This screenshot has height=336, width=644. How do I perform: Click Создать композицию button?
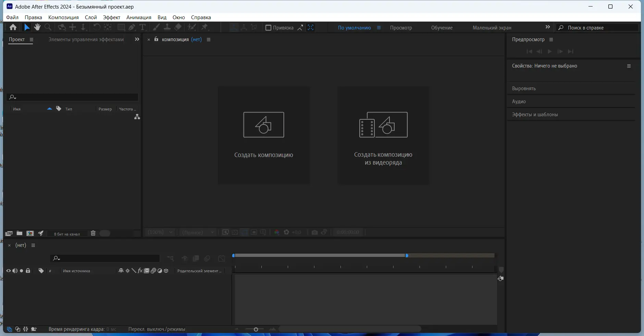coord(264,135)
